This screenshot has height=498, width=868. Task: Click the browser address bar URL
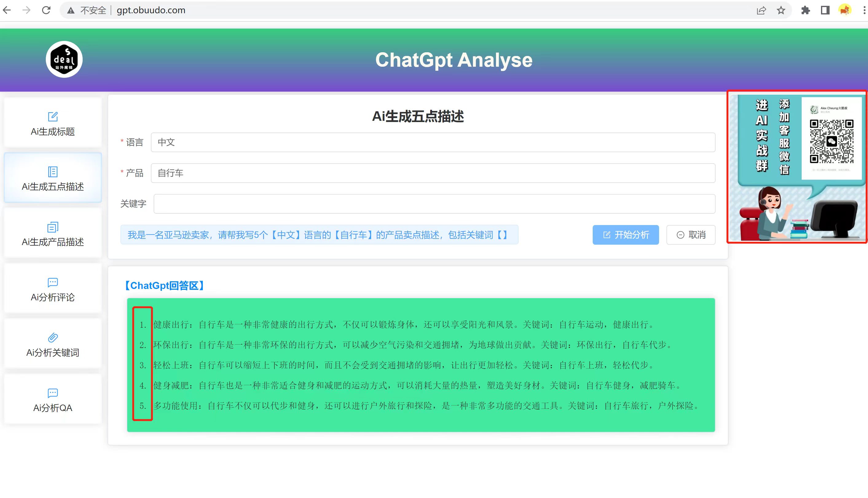tap(151, 10)
